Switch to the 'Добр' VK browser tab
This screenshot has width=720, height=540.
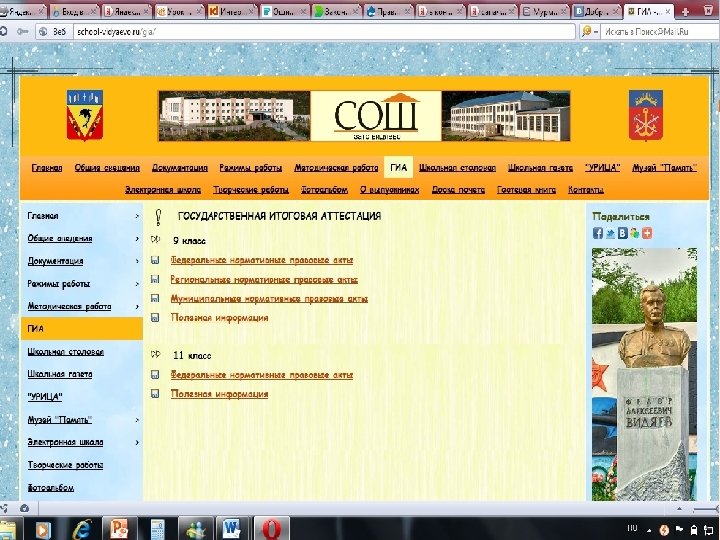coord(597,11)
